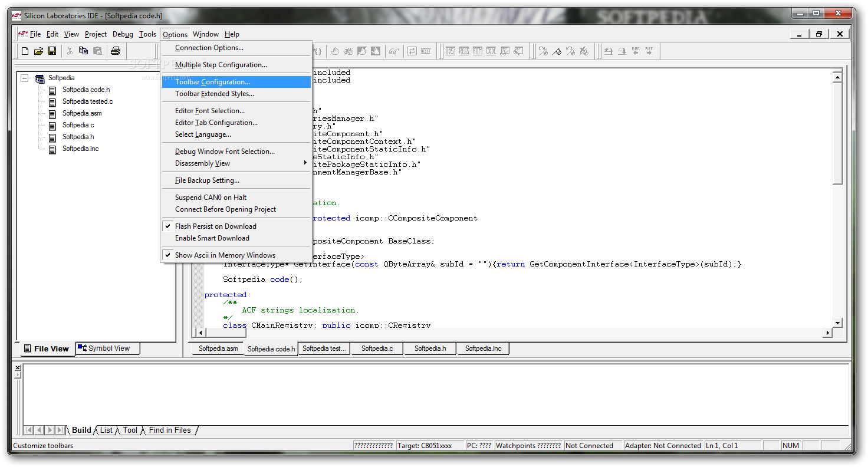Open the List output tab

[x=106, y=430]
